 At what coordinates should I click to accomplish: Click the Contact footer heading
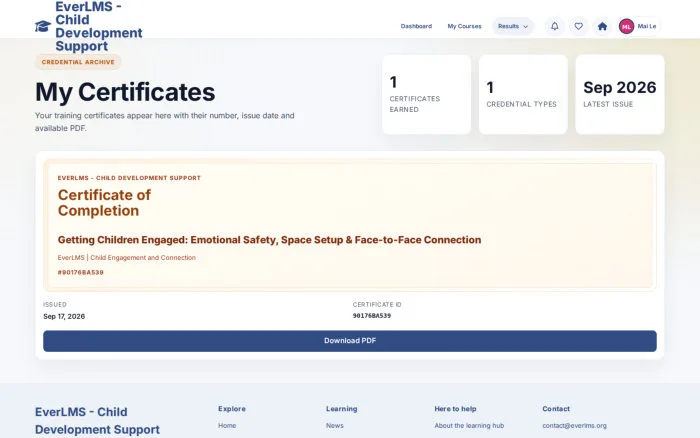tap(556, 409)
